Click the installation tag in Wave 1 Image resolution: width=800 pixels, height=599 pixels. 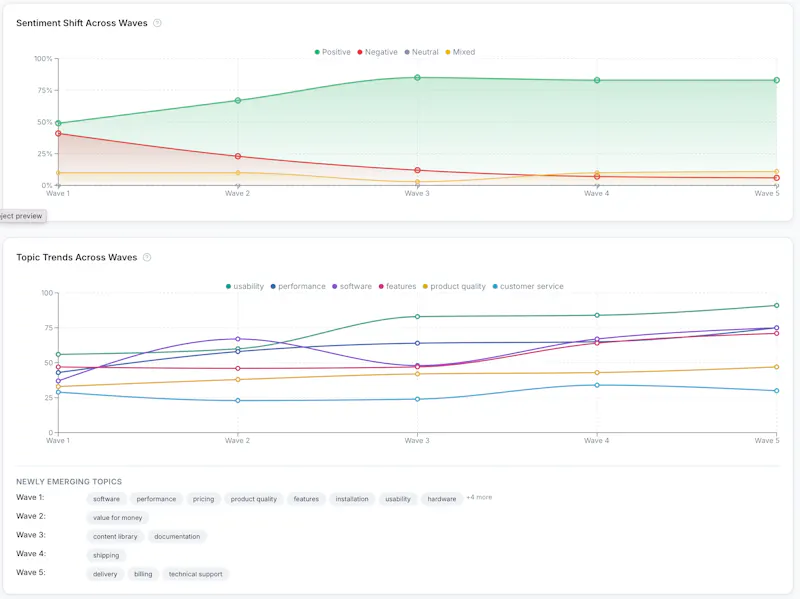(352, 499)
